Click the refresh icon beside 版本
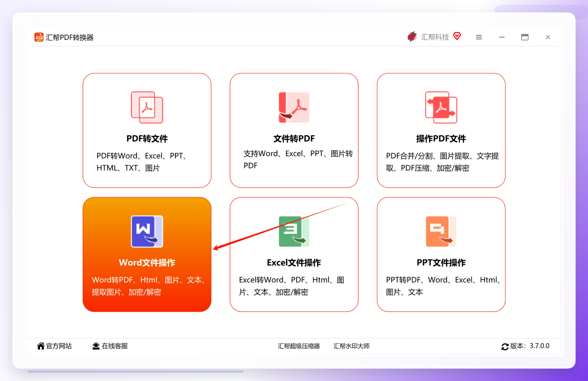The image size is (588, 381). point(505,346)
